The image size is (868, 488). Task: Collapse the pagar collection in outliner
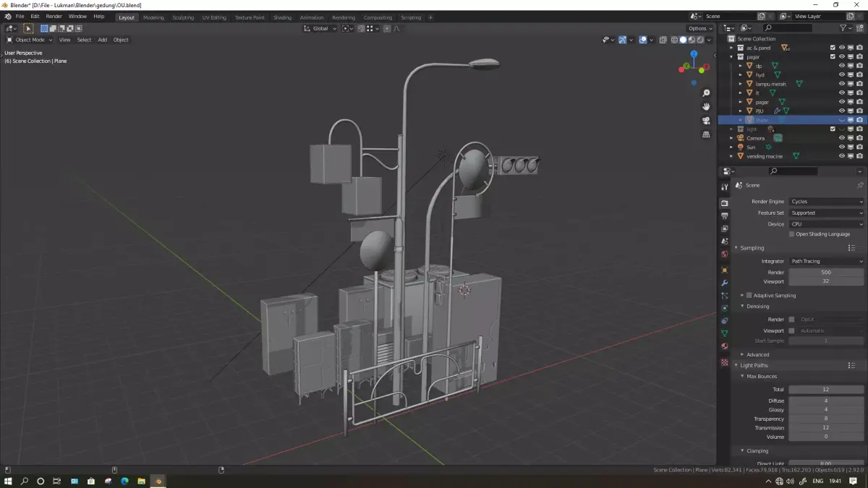pos(731,56)
